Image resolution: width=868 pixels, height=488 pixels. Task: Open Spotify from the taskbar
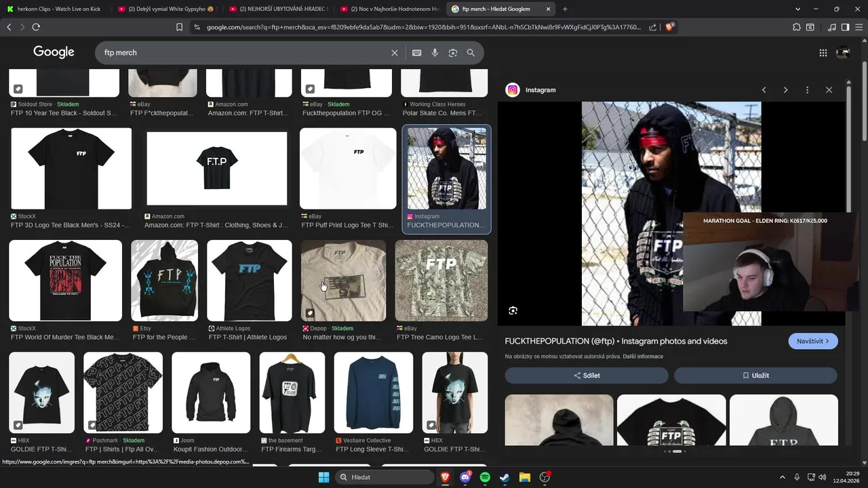tap(485, 477)
